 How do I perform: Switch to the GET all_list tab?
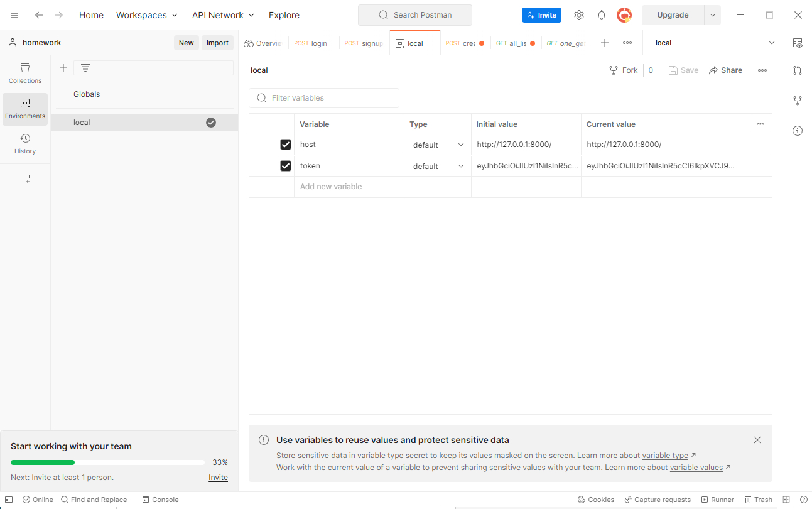[x=516, y=43]
